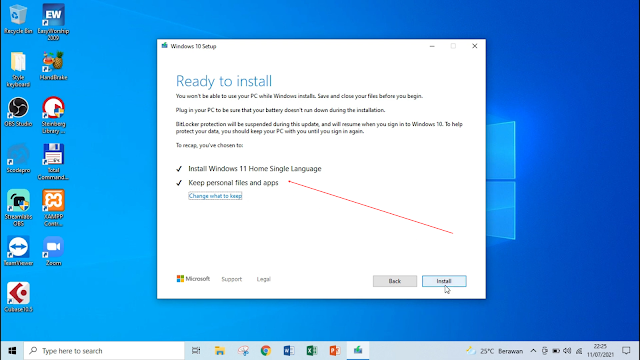The height and width of the screenshot is (360, 640).
Task: Click the Type here to search box
Action: pos(104,351)
